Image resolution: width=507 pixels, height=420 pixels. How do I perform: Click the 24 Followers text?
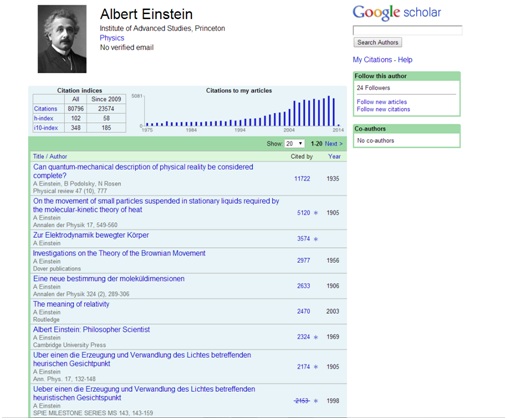pyautogui.click(x=373, y=88)
